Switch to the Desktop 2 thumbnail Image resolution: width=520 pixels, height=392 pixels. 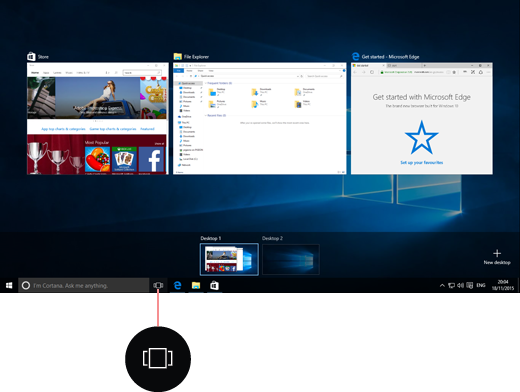(x=291, y=259)
